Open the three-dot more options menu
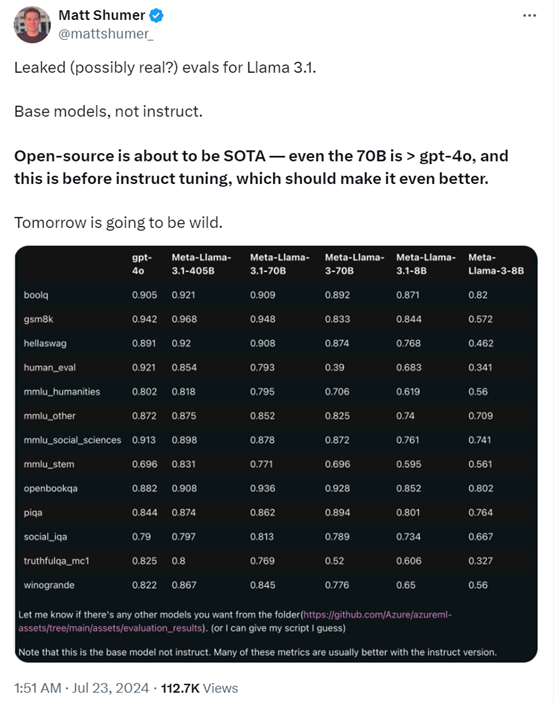Image resolution: width=554 pixels, height=703 pixels. [529, 16]
